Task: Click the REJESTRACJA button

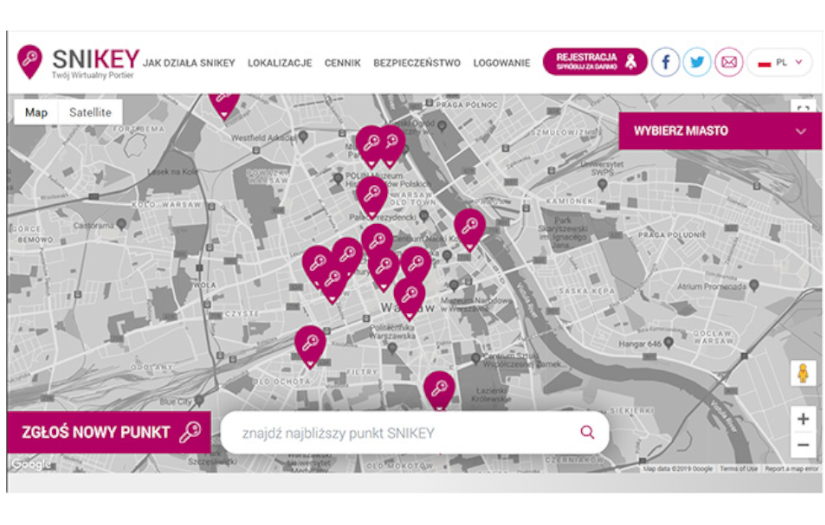Action: (595, 62)
